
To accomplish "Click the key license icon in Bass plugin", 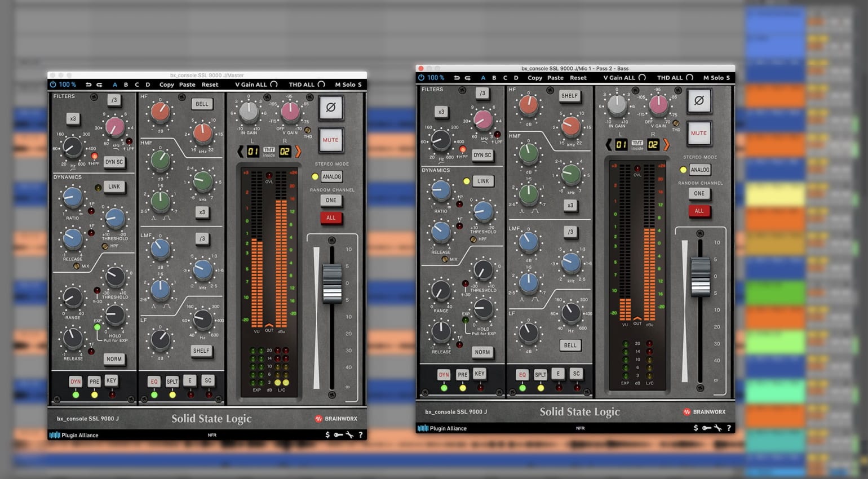I will click(x=706, y=428).
